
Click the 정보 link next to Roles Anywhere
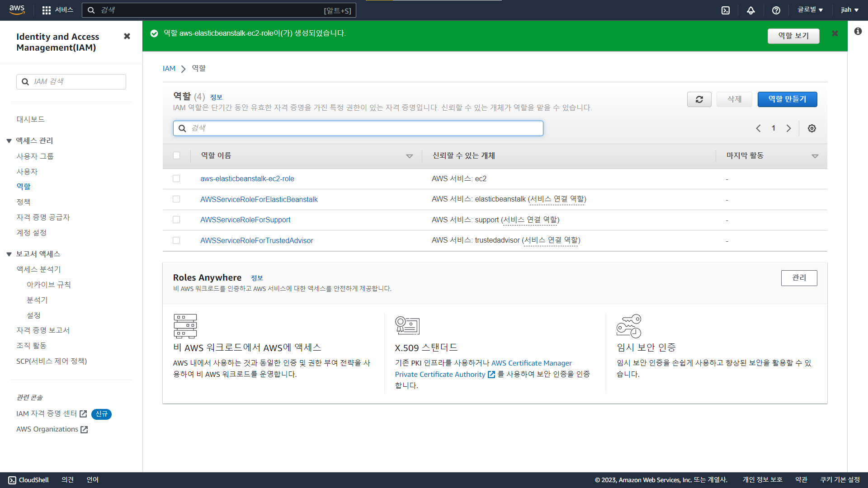[257, 278]
